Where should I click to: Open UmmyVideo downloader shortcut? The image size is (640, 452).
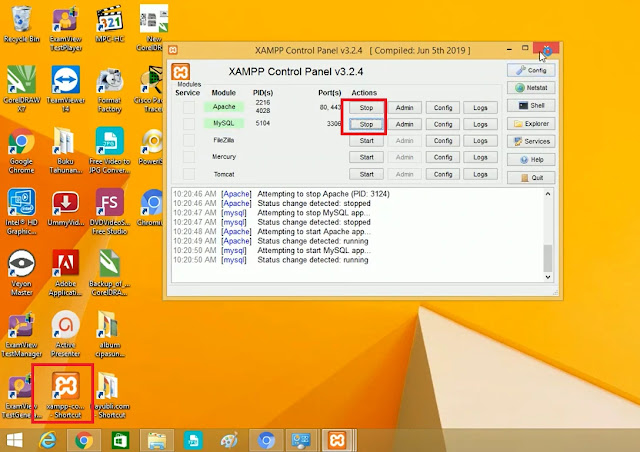[66, 208]
